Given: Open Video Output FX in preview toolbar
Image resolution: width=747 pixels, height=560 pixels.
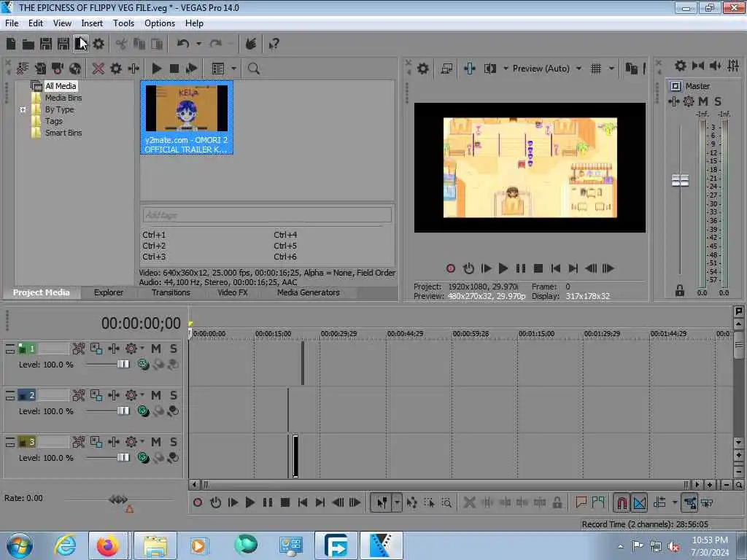Looking at the screenshot, I should 469,69.
